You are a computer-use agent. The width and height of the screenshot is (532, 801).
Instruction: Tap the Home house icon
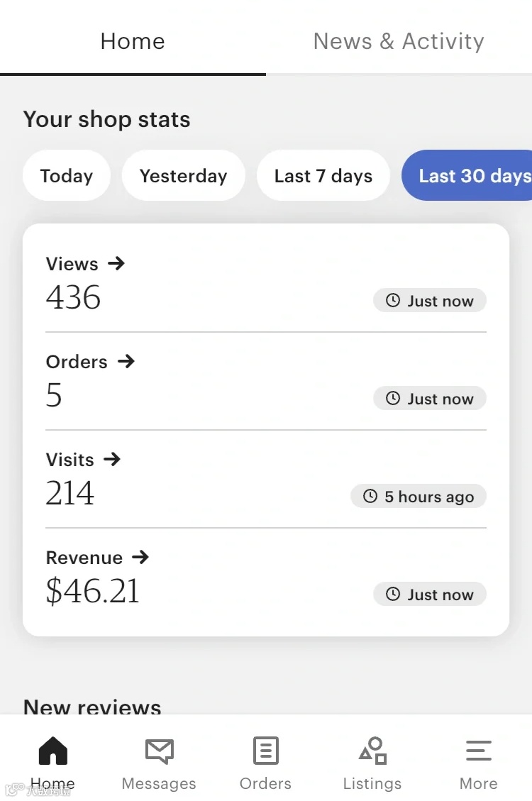click(x=52, y=751)
